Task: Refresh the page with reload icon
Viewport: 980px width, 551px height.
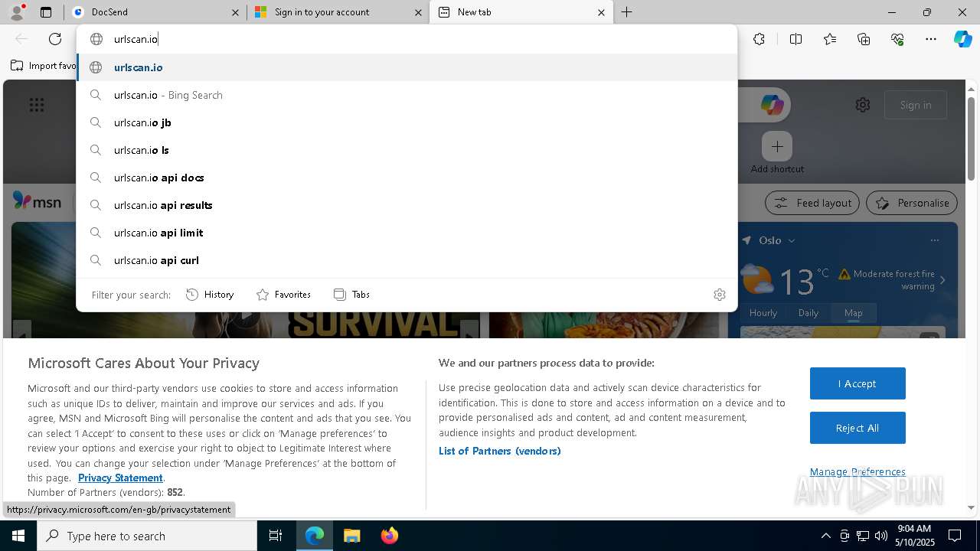Action: (55, 39)
